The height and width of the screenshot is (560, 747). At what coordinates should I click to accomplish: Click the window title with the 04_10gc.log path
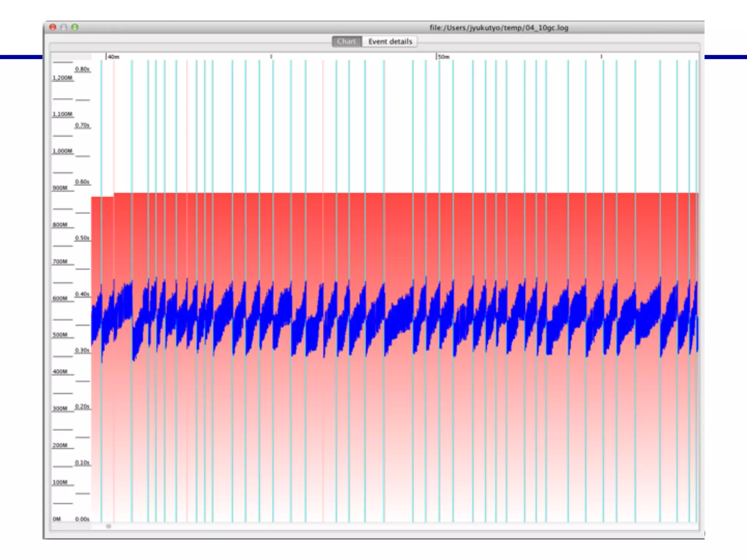click(499, 28)
